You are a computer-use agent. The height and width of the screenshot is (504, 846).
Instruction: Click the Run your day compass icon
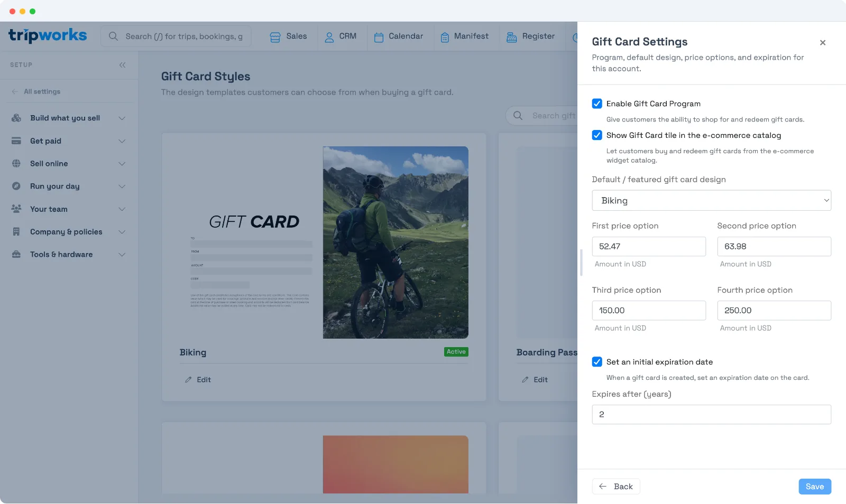click(16, 186)
